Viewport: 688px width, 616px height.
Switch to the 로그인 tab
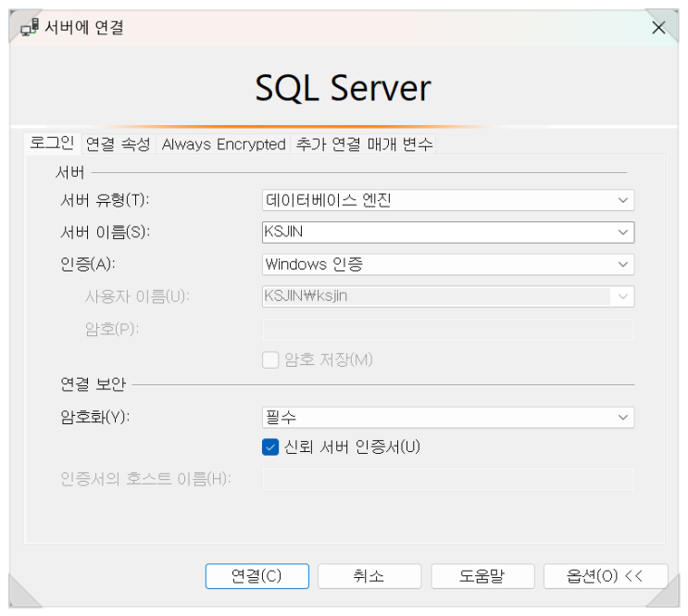[x=52, y=144]
